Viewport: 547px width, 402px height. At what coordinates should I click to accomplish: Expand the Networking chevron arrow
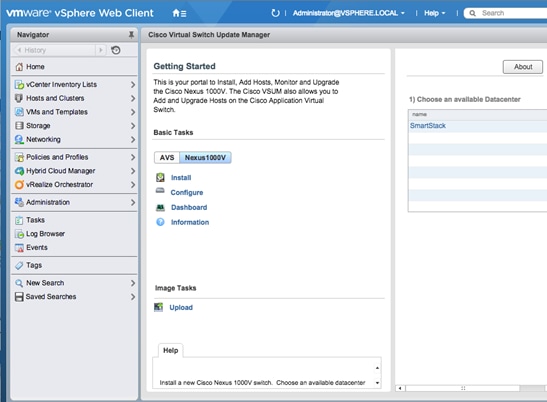[x=133, y=140]
